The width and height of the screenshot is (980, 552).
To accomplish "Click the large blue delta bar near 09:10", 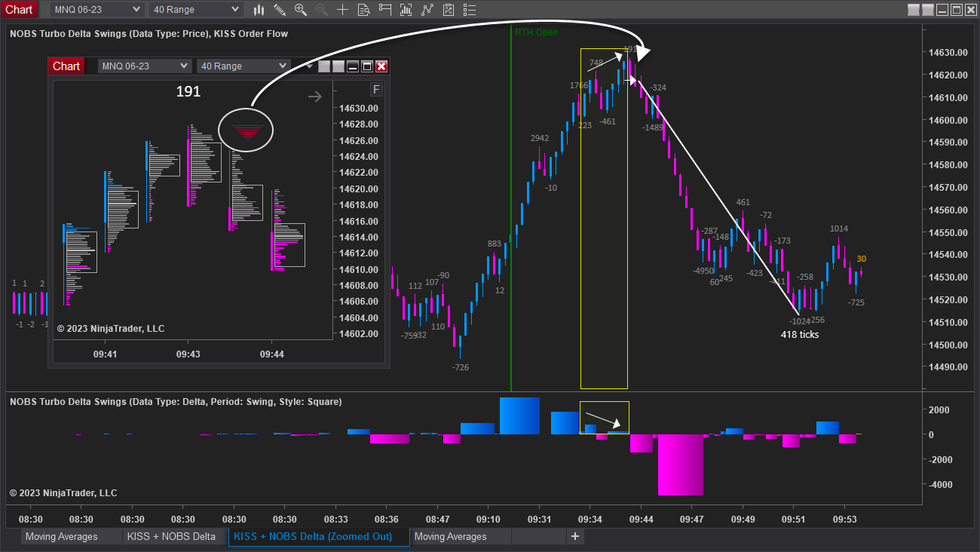I will coord(519,416).
